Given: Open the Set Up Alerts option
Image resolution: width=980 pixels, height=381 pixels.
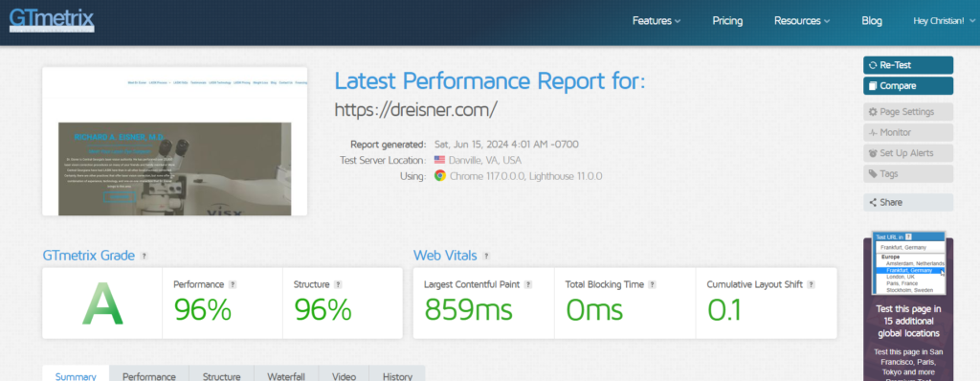Looking at the screenshot, I should pos(908,153).
